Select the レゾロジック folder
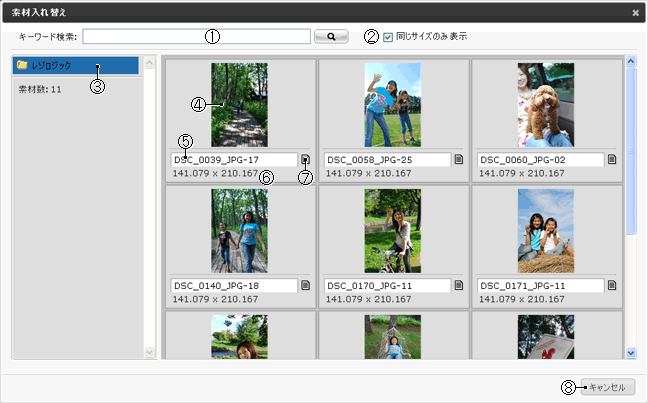 coord(76,65)
